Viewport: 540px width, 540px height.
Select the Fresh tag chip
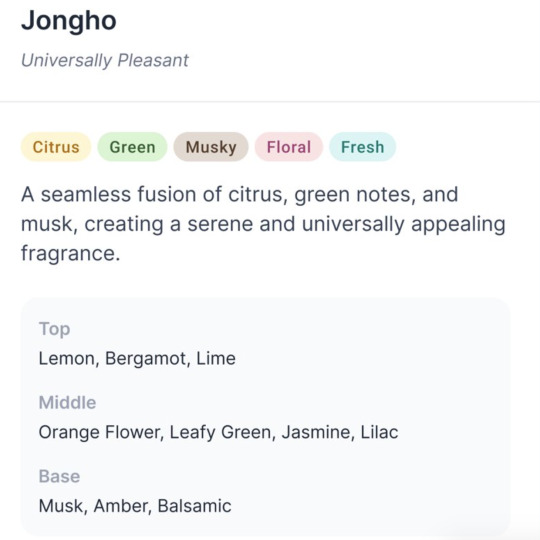point(362,147)
